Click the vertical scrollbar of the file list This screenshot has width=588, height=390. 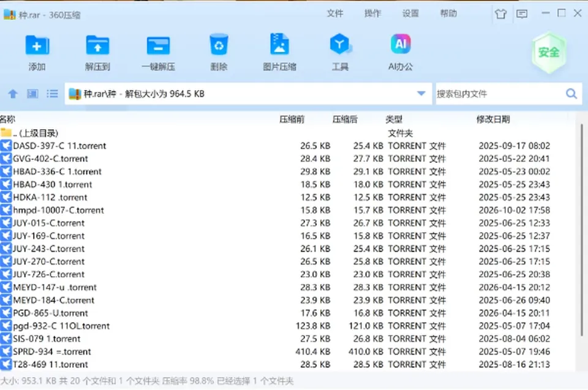click(x=582, y=230)
